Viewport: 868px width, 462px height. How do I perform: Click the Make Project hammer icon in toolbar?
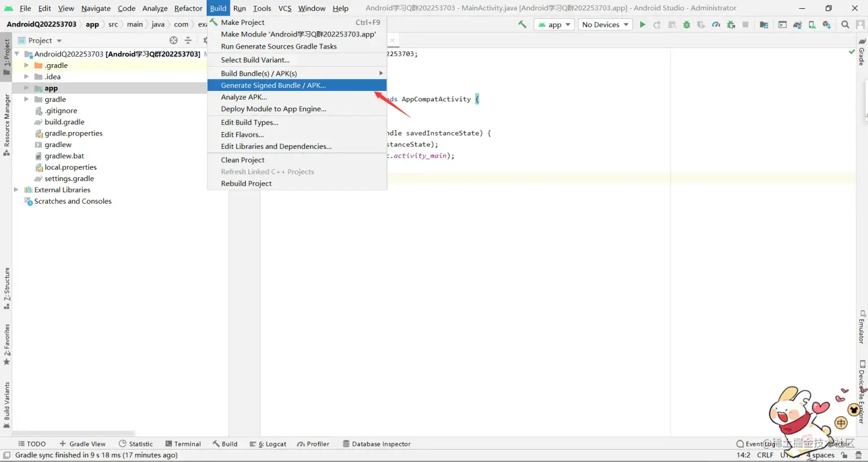tap(523, 24)
